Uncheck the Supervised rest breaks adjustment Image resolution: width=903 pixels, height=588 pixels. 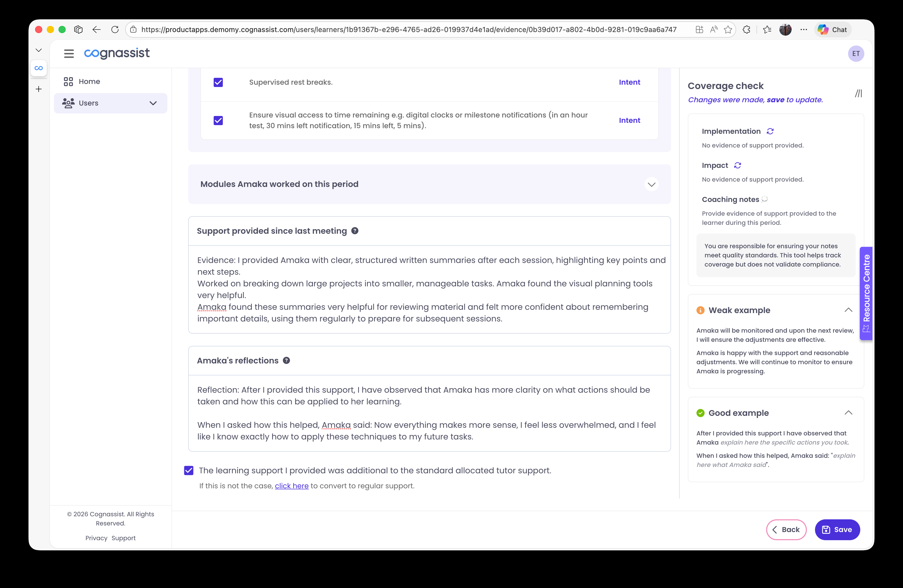coord(218,82)
